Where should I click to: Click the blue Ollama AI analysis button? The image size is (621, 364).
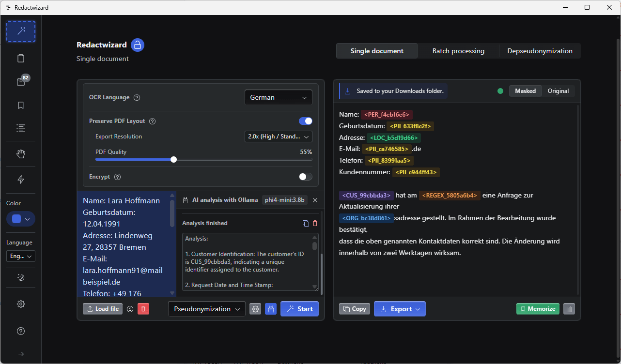(271, 309)
